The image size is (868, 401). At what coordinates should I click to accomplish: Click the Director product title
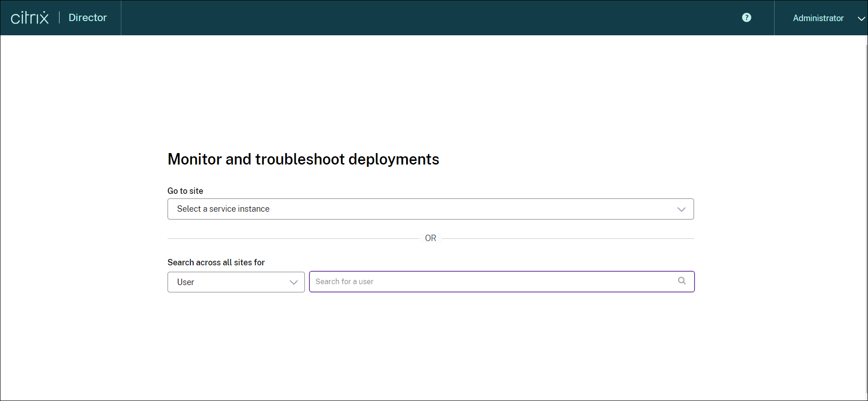(87, 17)
